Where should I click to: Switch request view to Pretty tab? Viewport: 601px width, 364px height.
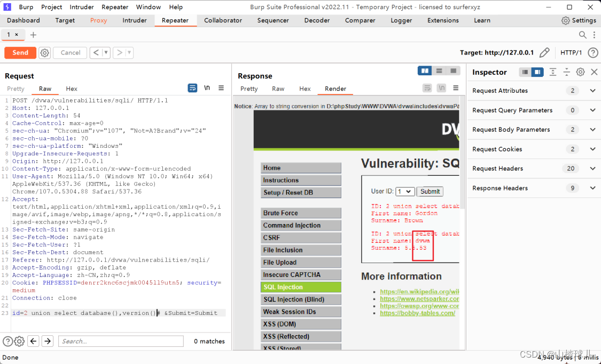coord(15,89)
